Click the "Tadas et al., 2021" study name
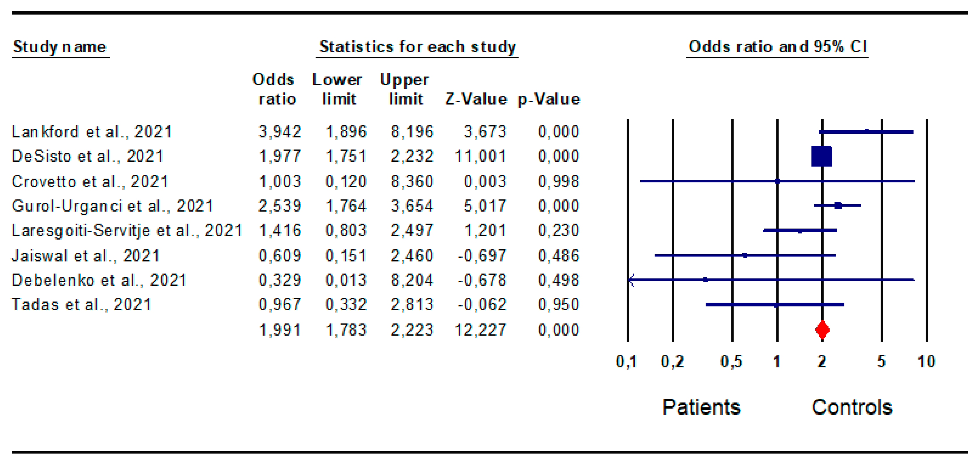Screen dimensions: 980x464 coord(81,304)
